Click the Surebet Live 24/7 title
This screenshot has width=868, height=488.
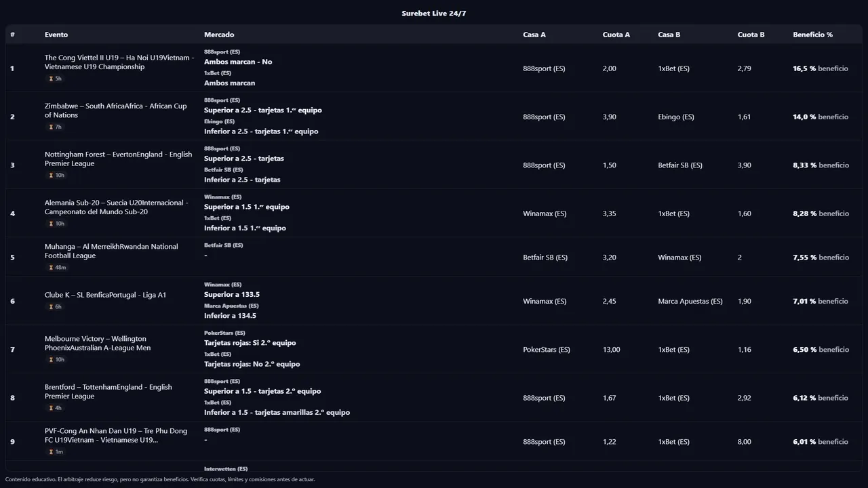tap(433, 14)
